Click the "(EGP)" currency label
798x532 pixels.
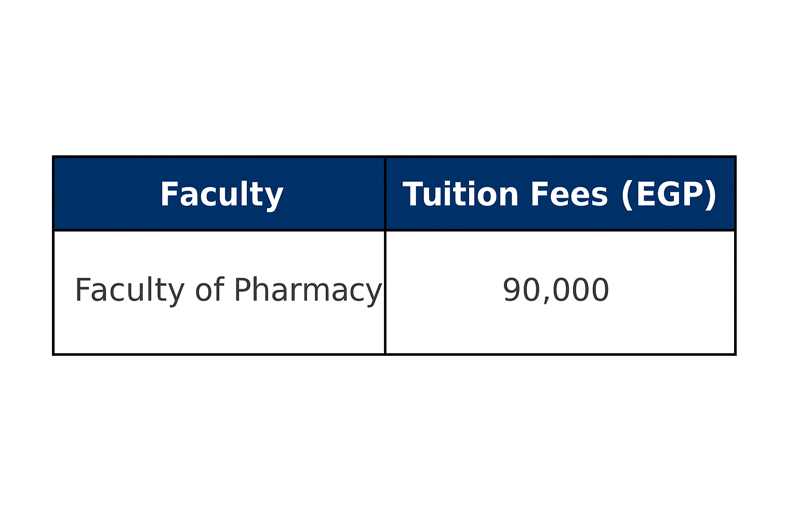(x=669, y=195)
